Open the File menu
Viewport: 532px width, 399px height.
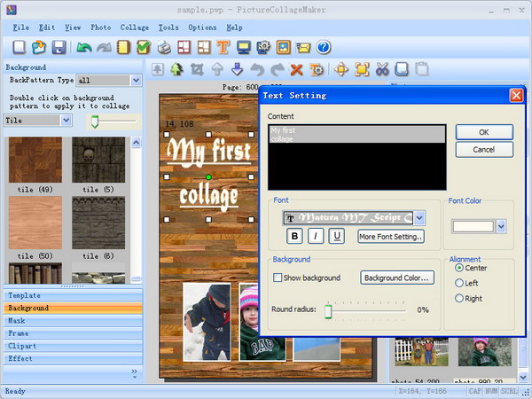point(20,27)
